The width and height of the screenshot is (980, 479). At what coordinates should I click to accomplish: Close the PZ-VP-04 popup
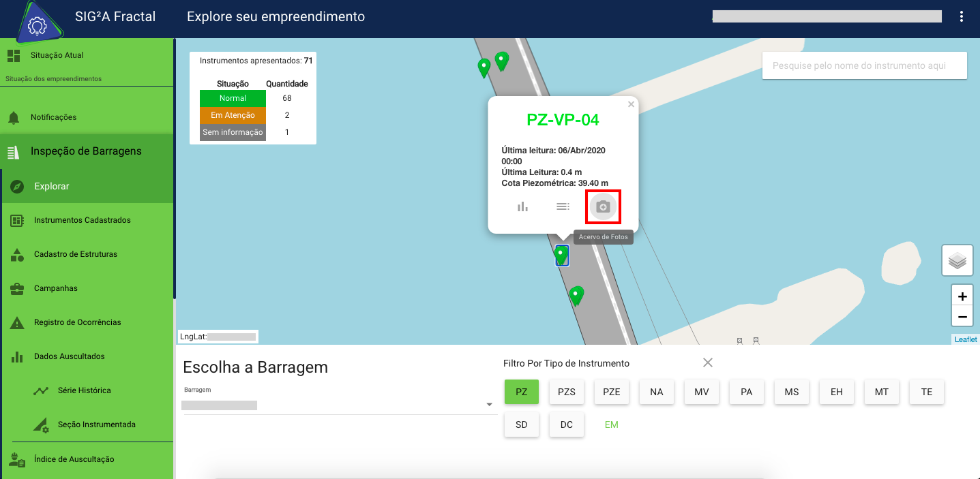coord(631,104)
